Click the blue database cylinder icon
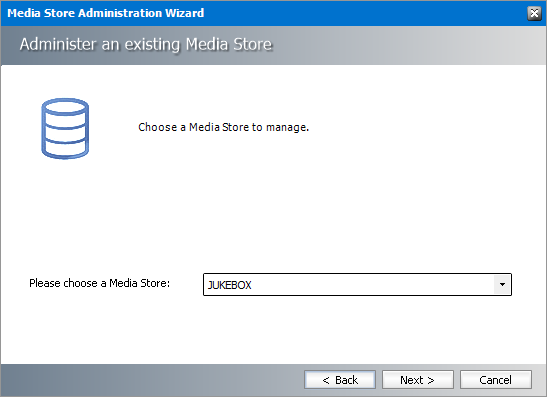 (65, 128)
